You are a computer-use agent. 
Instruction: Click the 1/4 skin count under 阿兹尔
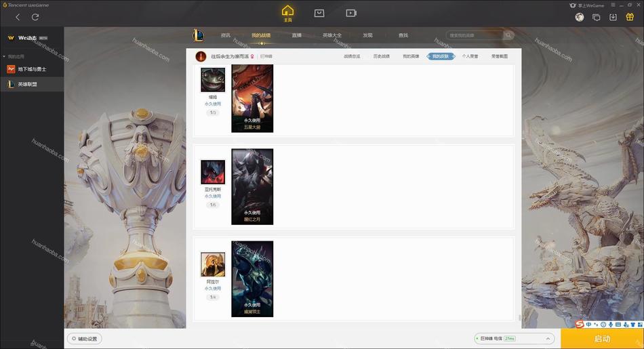[x=213, y=297]
